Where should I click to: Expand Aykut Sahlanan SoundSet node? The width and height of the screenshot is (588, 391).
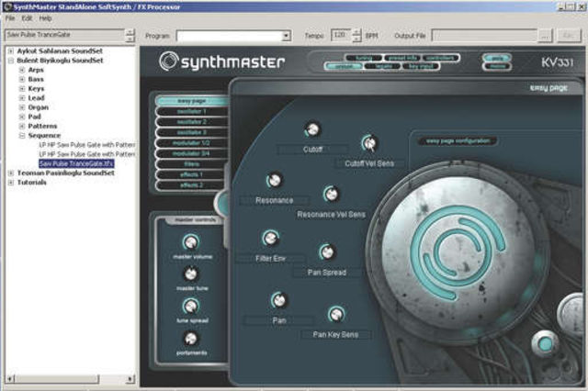(11, 50)
